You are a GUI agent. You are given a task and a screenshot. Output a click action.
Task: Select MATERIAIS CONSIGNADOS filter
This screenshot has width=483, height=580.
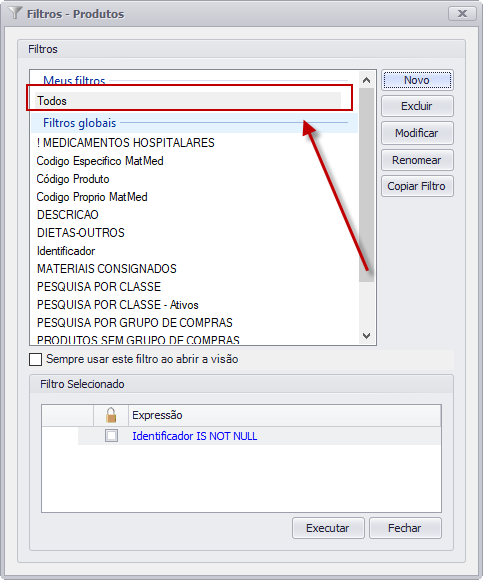[107, 269]
